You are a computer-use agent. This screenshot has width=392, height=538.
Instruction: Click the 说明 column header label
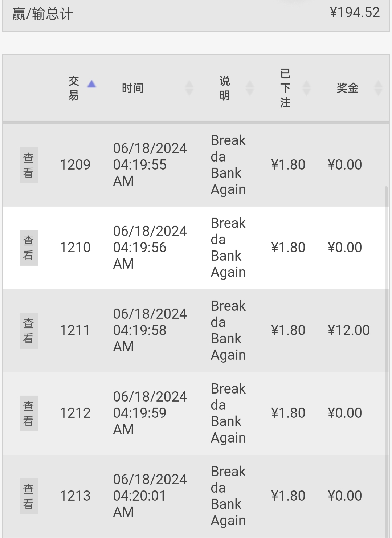pos(225,88)
